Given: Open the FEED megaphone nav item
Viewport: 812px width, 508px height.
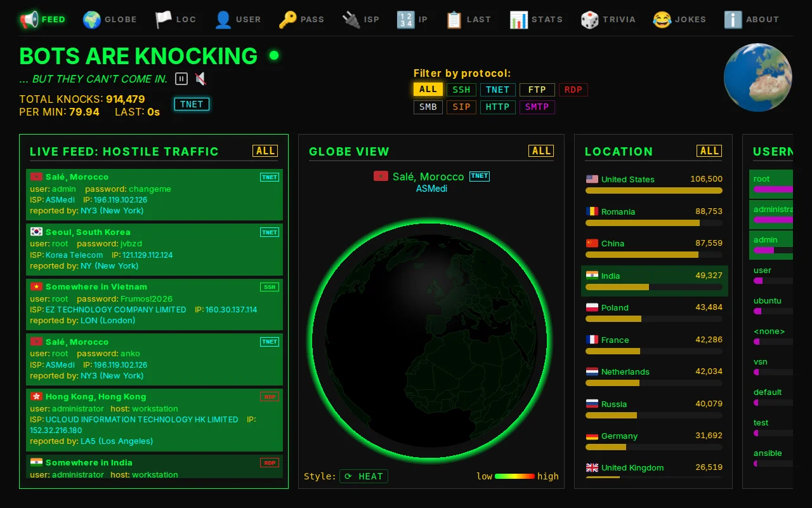Looking at the screenshot, I should click(42, 20).
